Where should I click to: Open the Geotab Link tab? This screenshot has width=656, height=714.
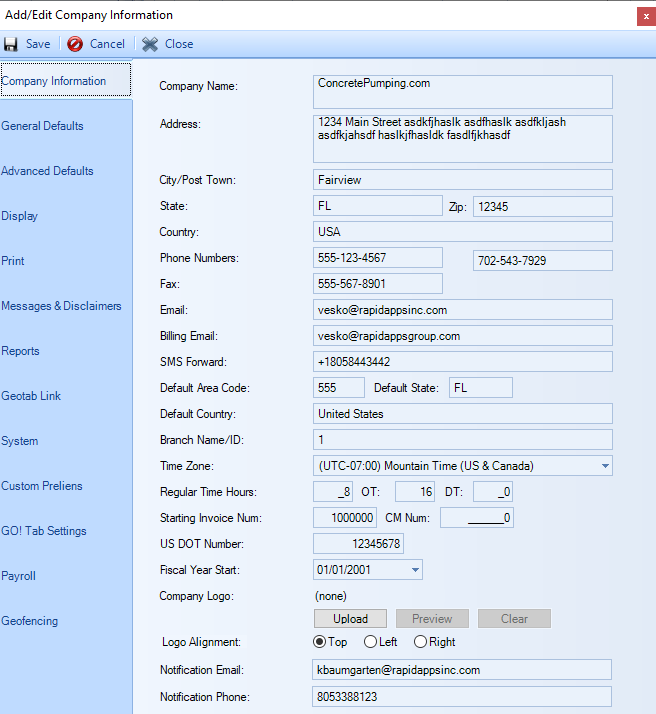32,396
